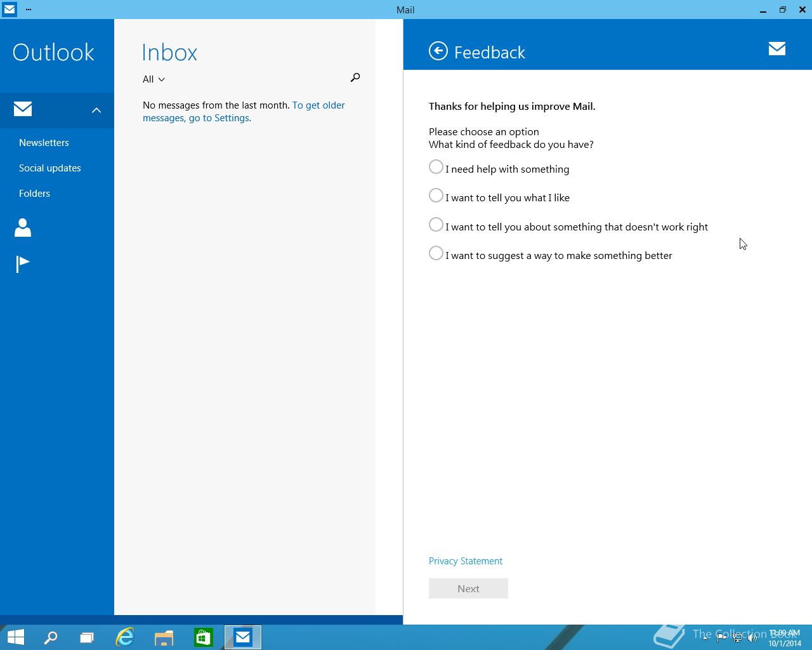
Task: Launch Internet Explorer from taskbar
Action: tap(125, 637)
